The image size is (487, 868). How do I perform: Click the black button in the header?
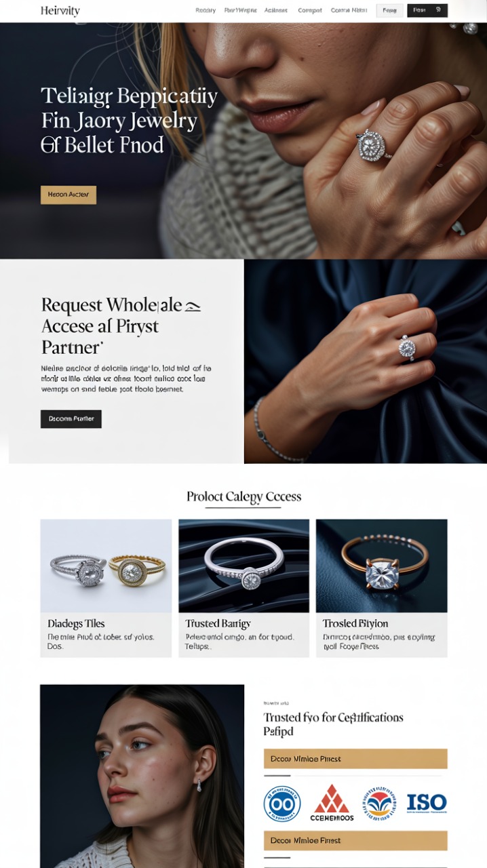[427, 10]
